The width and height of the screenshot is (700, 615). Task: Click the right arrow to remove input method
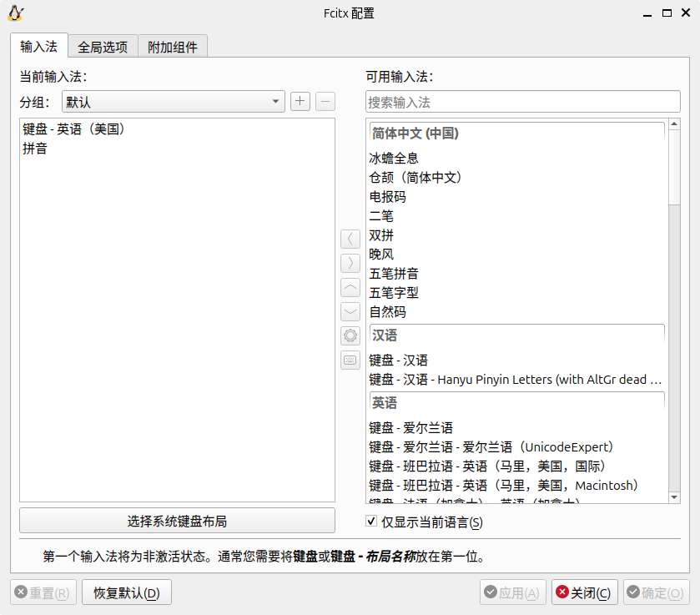click(350, 263)
